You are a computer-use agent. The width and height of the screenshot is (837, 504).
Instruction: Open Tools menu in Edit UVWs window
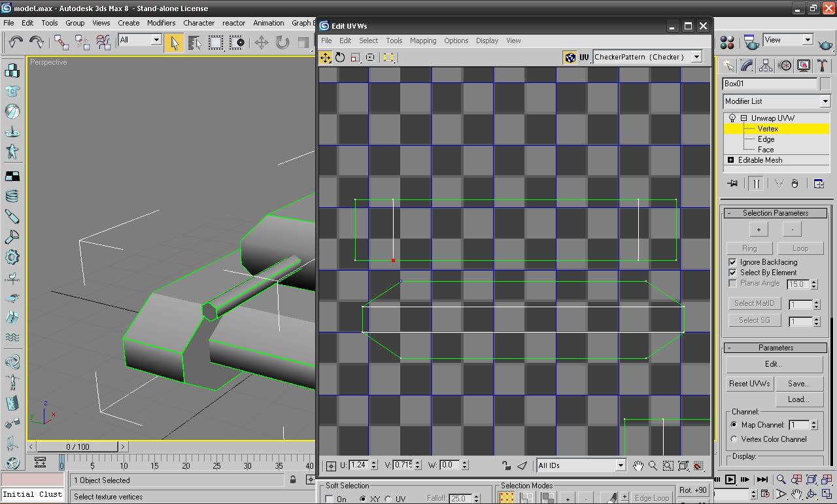click(394, 41)
